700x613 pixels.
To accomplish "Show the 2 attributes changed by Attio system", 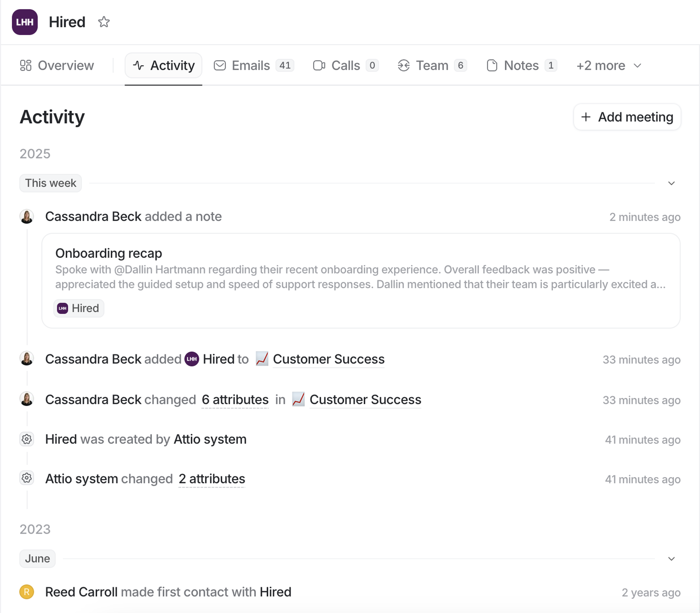I will [x=212, y=479].
